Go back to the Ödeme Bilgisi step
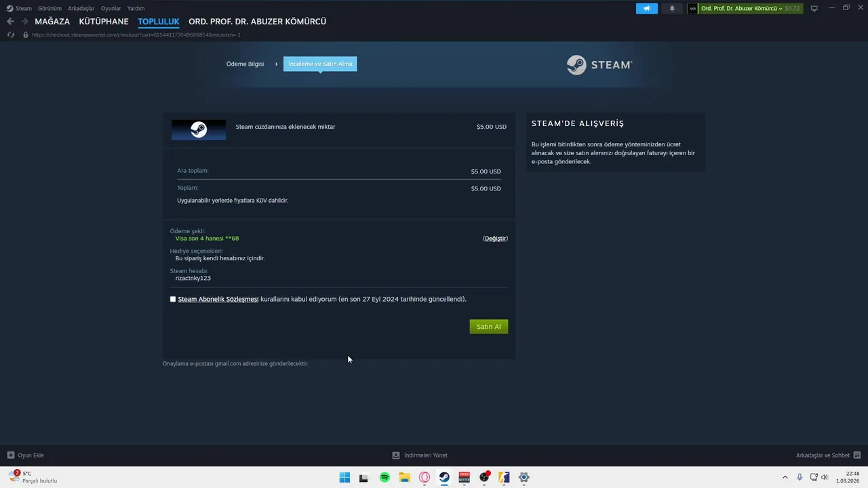The height and width of the screenshot is (488, 868). click(x=245, y=64)
